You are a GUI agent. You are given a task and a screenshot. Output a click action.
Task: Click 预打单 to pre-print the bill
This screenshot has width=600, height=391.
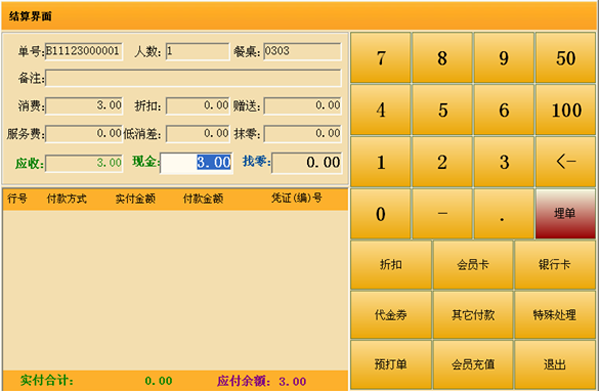click(391, 365)
